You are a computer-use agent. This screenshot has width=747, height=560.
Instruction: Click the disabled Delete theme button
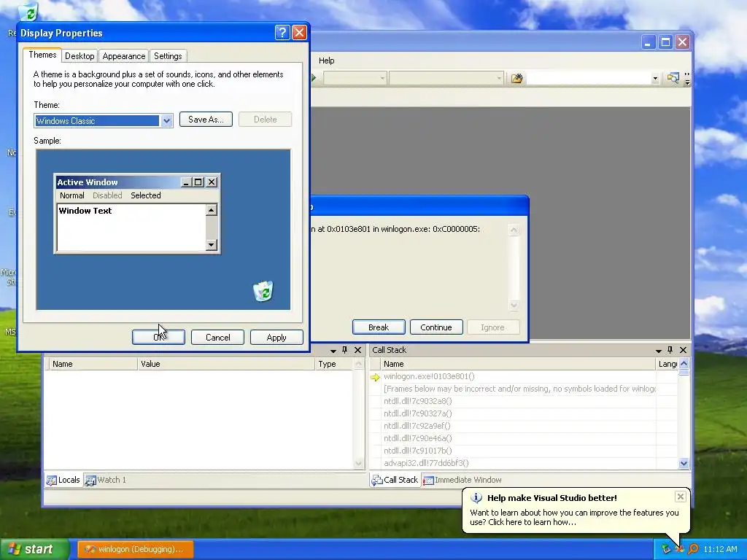(265, 120)
